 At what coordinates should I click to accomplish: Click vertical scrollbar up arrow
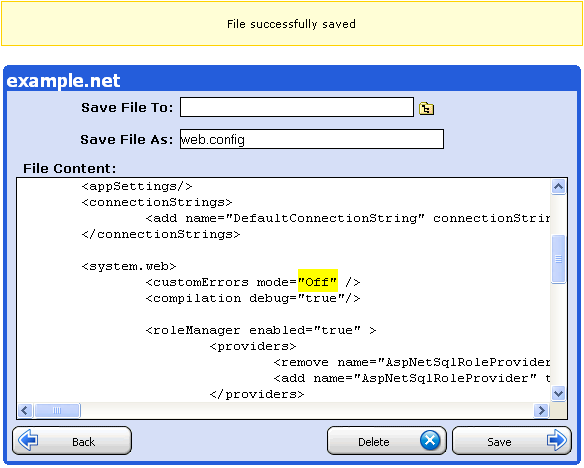coord(558,186)
